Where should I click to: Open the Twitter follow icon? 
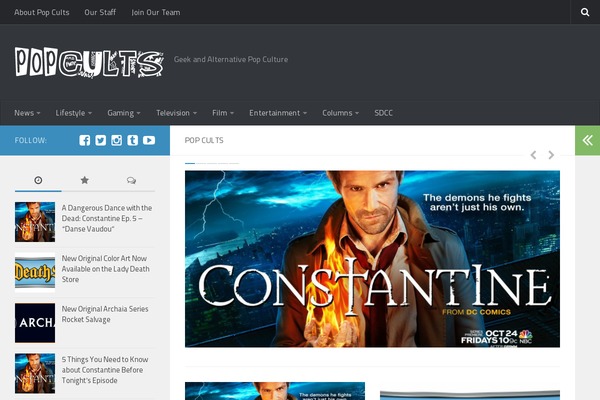101,140
